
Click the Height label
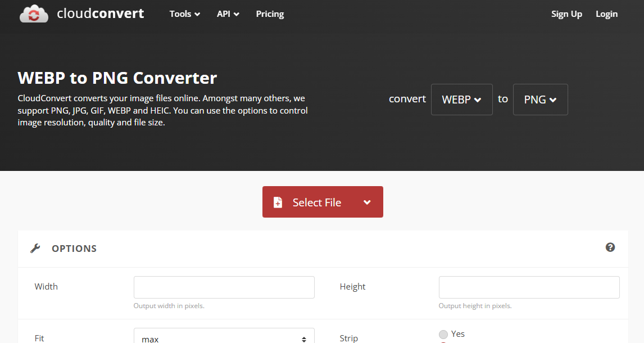(x=352, y=287)
